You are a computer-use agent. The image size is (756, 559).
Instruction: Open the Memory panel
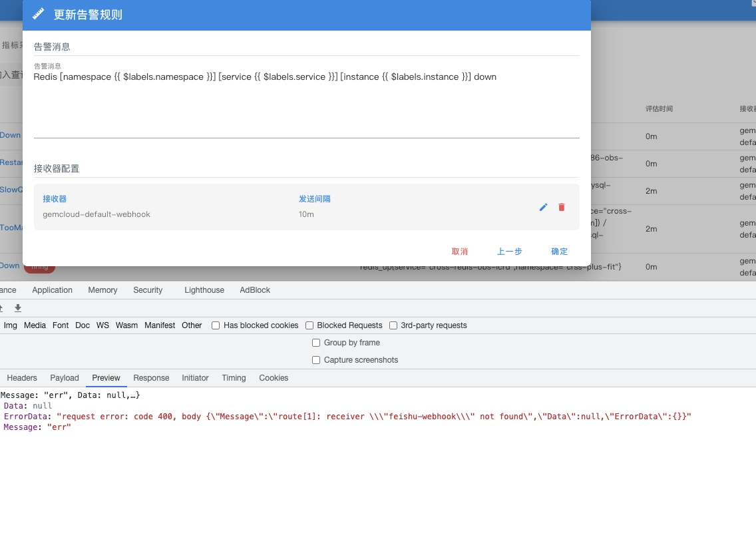pyautogui.click(x=102, y=290)
